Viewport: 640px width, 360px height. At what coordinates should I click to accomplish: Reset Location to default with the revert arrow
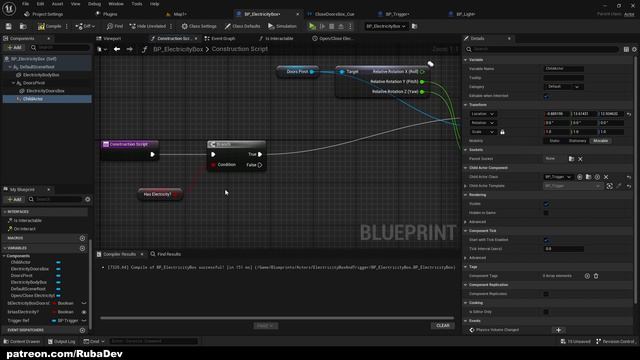click(x=629, y=114)
